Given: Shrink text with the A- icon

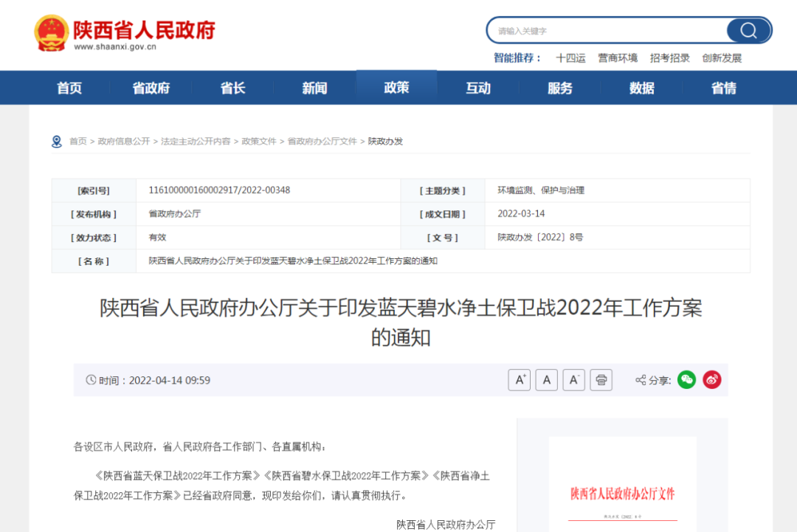Looking at the screenshot, I should 573,379.
